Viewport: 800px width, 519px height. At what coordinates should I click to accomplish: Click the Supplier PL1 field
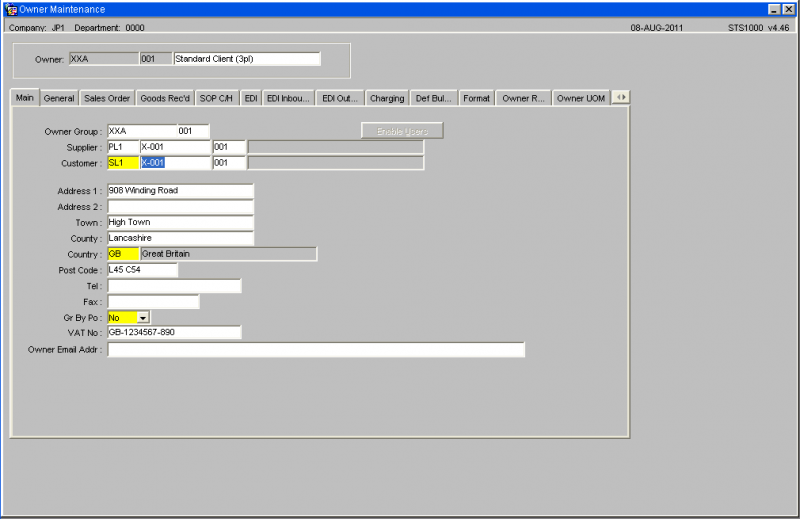pyautogui.click(x=123, y=147)
